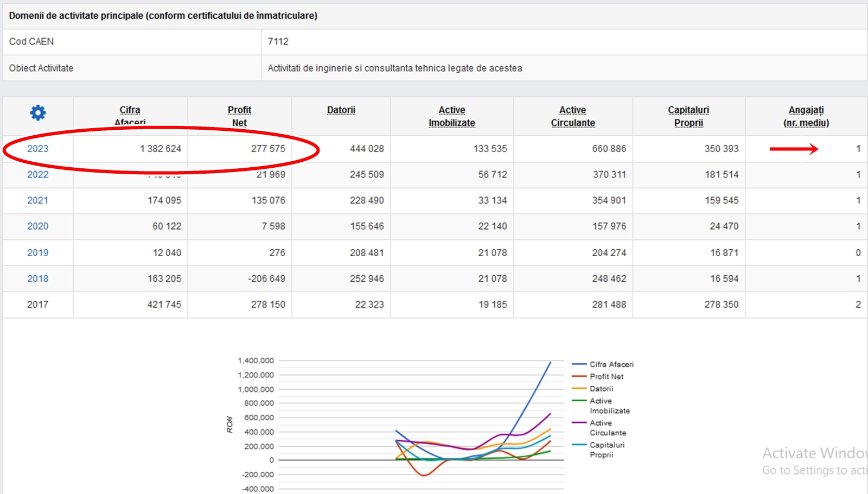The width and height of the screenshot is (868, 494).
Task: Select the 163 205 turnover value
Action: click(164, 278)
